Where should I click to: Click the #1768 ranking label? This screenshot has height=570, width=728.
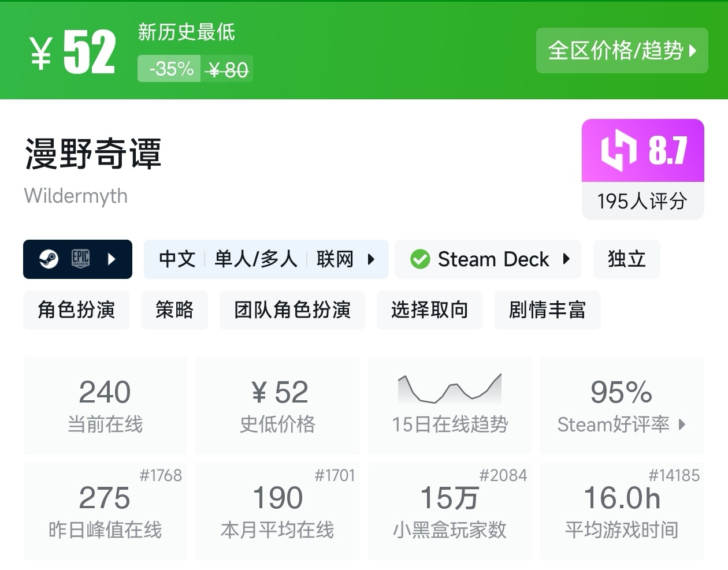click(x=161, y=475)
